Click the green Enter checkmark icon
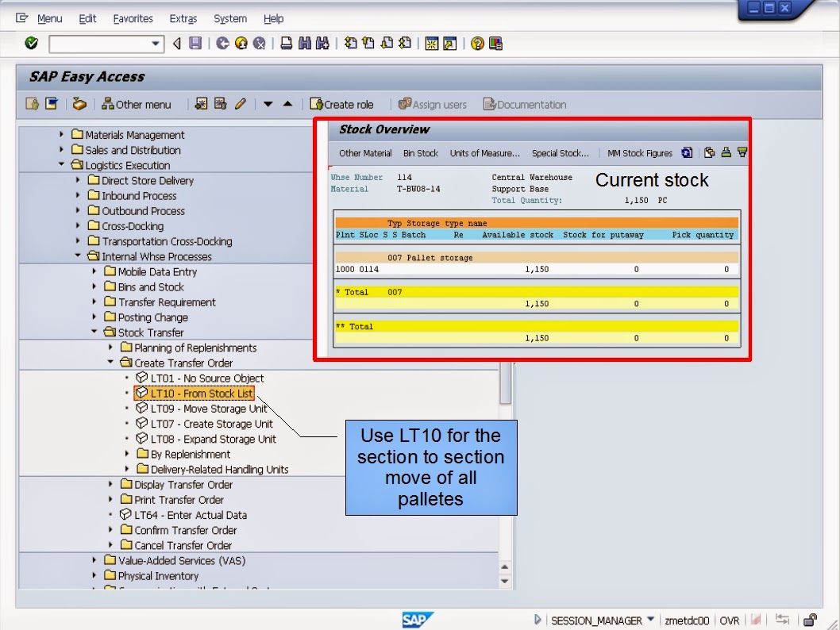This screenshot has width=840, height=630. 31,44
